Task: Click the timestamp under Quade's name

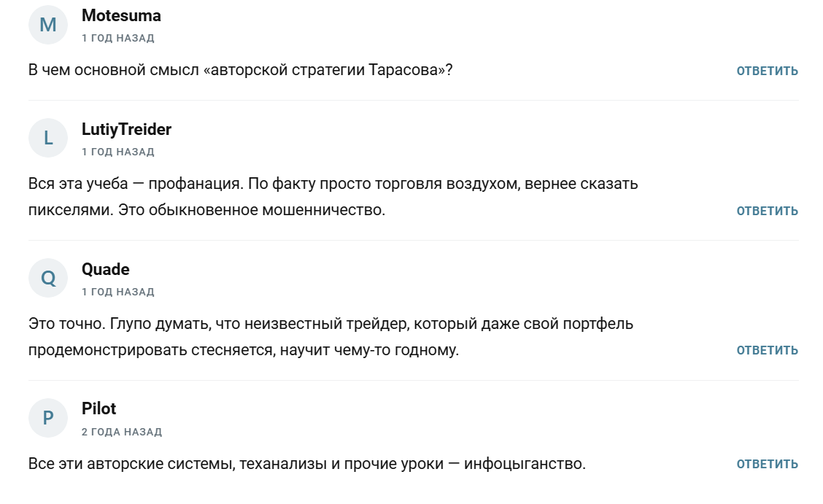Action: pyautogui.click(x=118, y=292)
